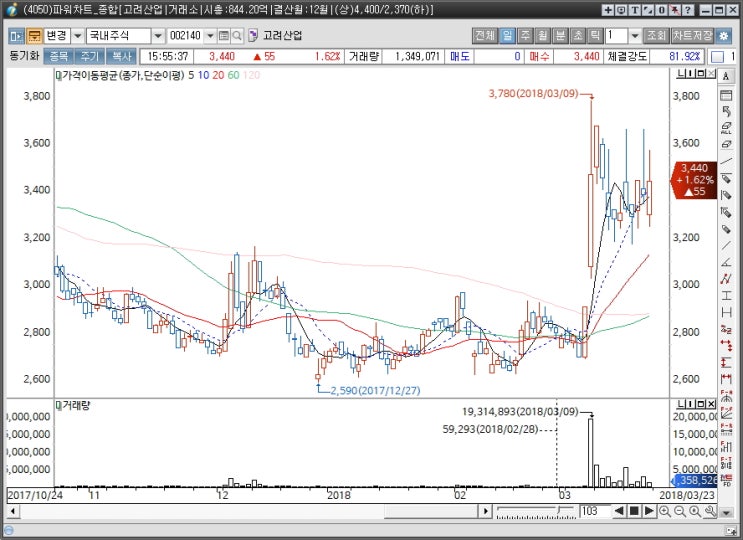This screenshot has width=743, height=540.
Task: Toggle the 60-day moving average line
Action: 233,75
